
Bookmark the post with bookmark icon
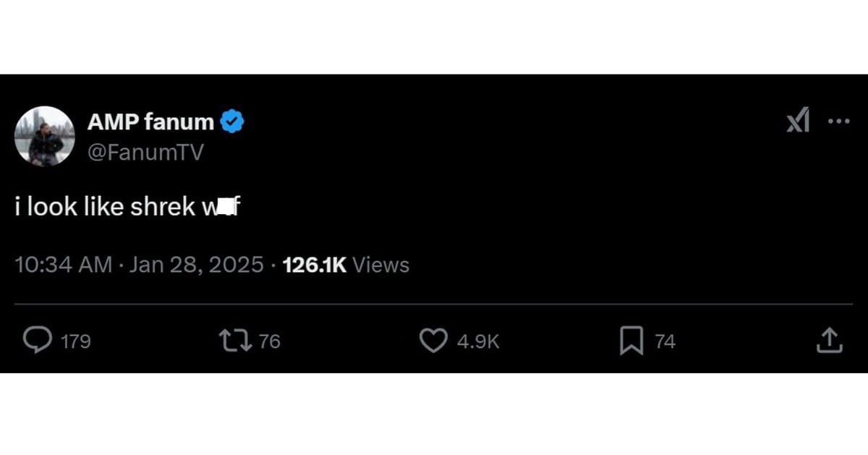(x=631, y=341)
